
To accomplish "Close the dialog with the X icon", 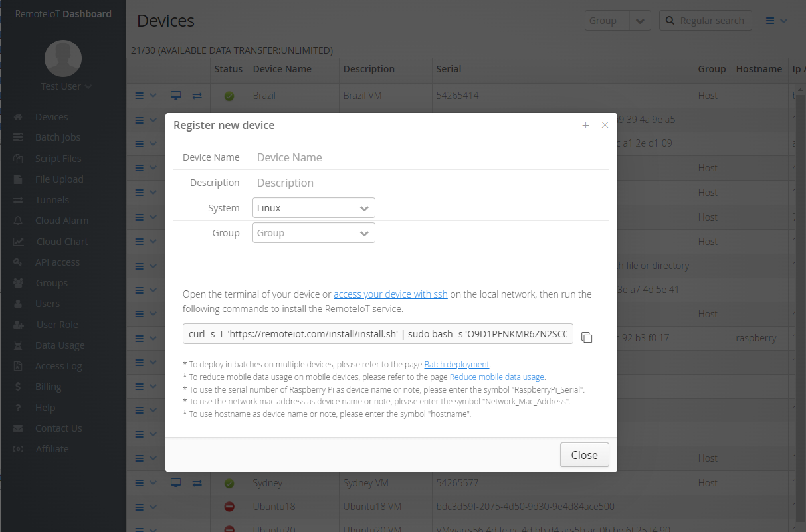I will coord(605,125).
